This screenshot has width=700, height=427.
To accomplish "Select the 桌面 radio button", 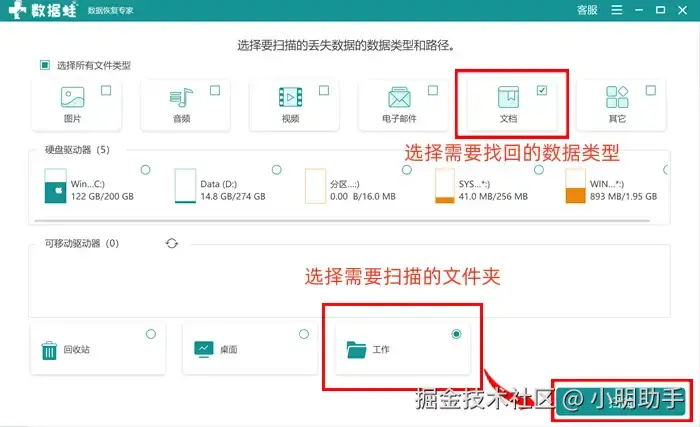I will (x=304, y=334).
